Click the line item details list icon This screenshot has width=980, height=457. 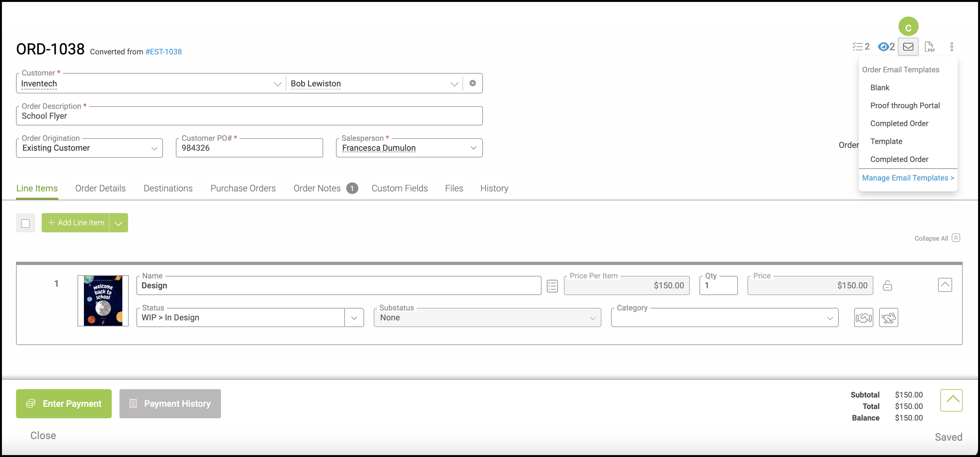[552, 286]
